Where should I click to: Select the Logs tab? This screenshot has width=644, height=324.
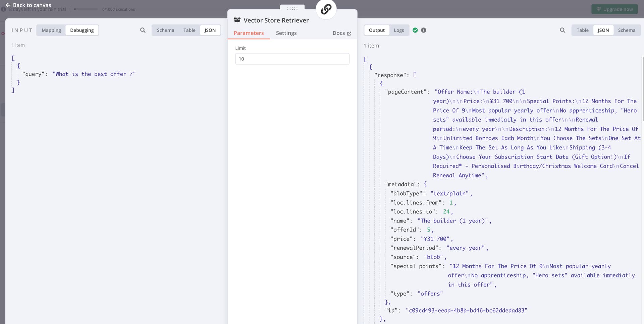pos(399,30)
